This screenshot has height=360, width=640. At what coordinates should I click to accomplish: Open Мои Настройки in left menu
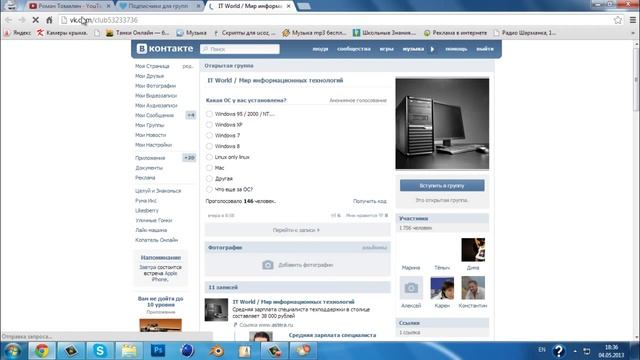point(153,144)
